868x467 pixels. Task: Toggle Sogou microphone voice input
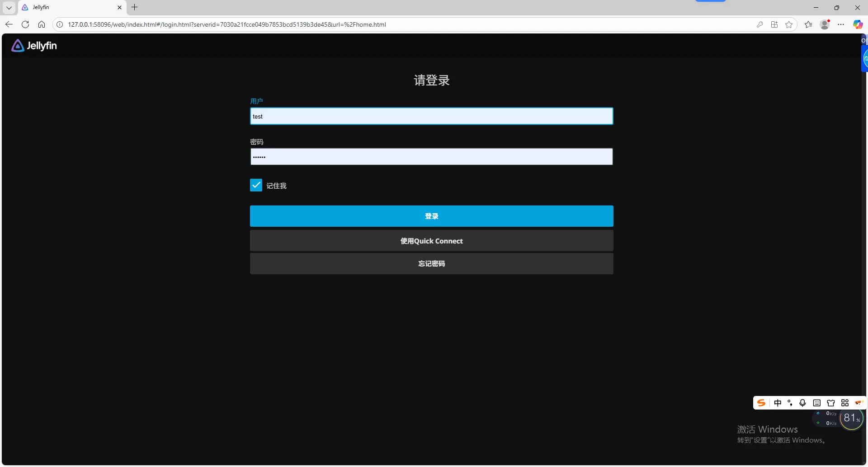click(802, 403)
